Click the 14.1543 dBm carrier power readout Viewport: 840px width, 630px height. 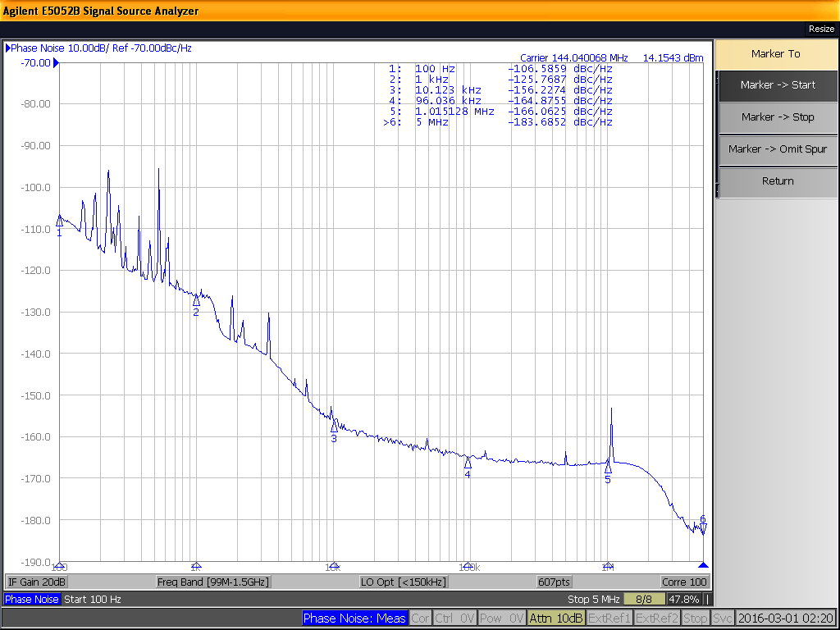[673, 58]
